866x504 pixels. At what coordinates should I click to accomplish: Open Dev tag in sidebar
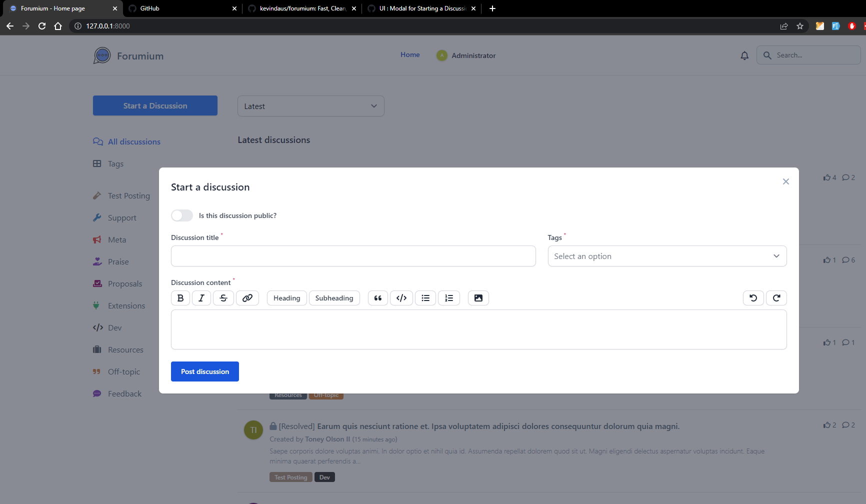(107, 328)
